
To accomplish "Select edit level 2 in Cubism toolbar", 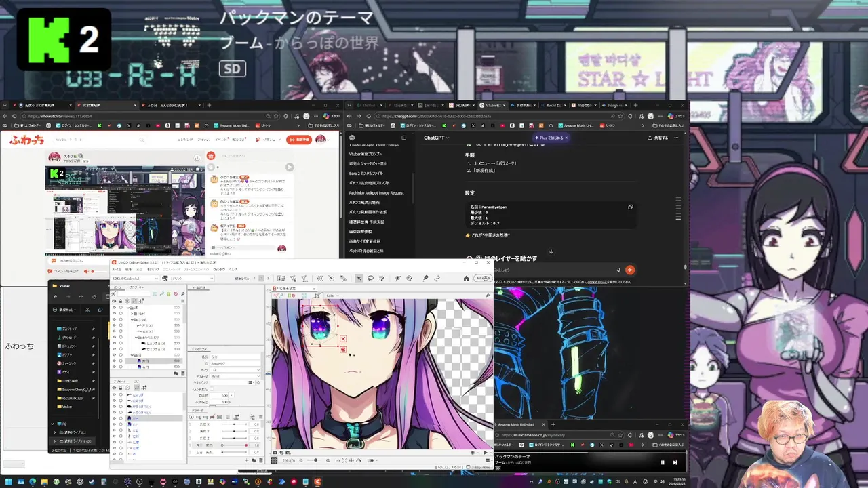I will 261,278.
